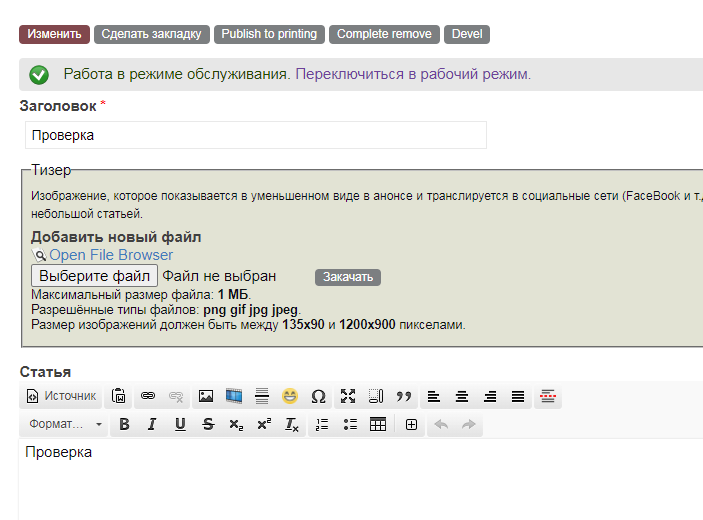703x520 pixels.
Task: Click the Закачать upload button
Action: 348,277
